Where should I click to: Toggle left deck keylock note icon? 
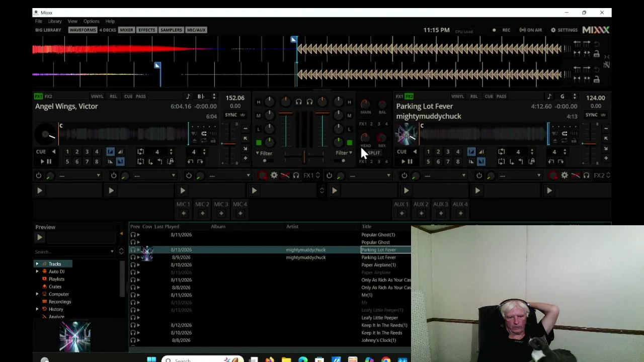pos(188,97)
